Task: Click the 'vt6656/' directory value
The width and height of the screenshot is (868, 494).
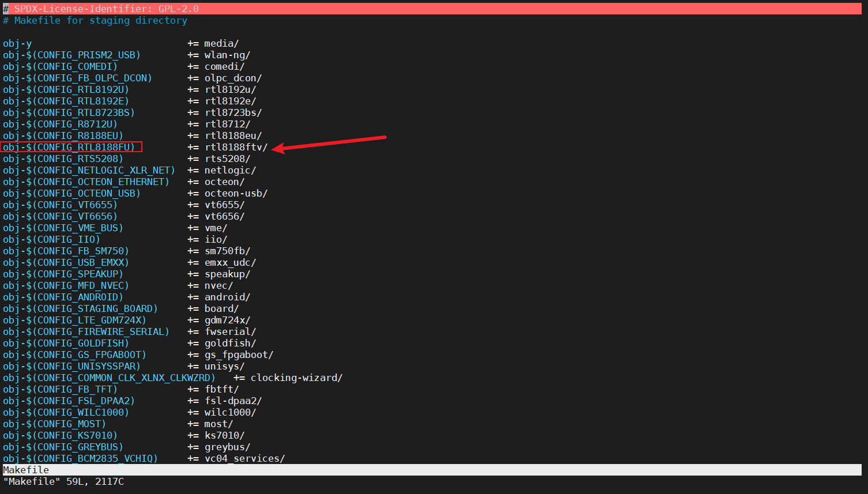Action: [x=224, y=216]
